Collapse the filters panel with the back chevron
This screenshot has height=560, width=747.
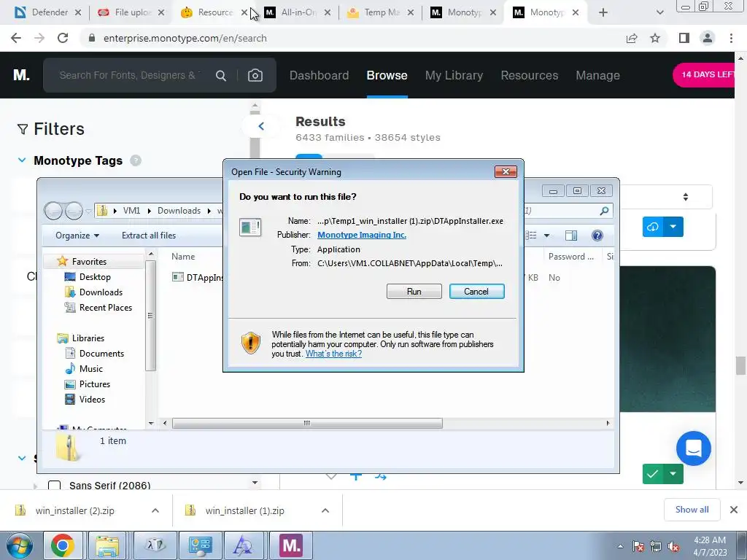(261, 126)
